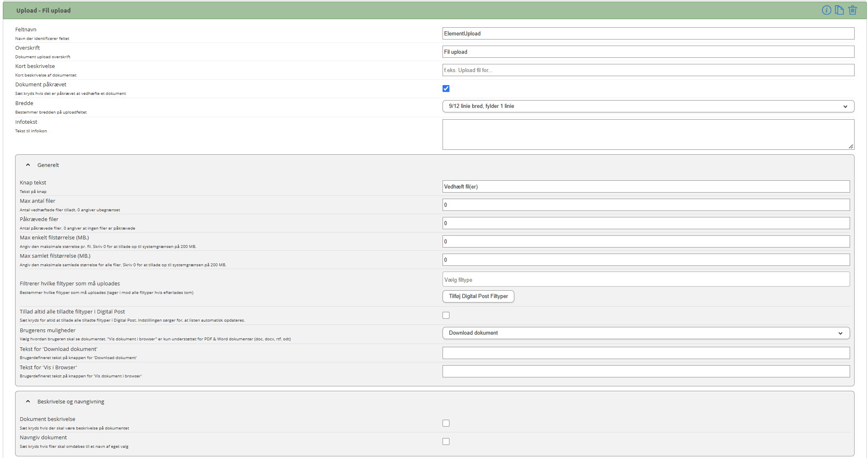This screenshot has height=458, width=868.
Task: Collapse the Generelt section chevron
Action: tap(28, 165)
